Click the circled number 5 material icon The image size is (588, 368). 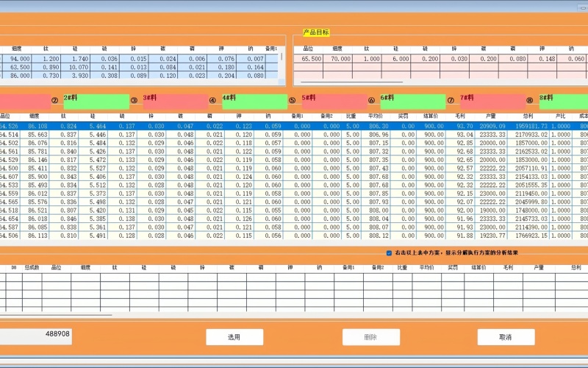click(292, 101)
